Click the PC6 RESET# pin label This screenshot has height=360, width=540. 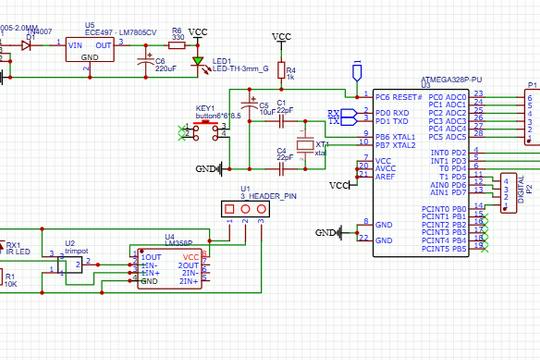[x=398, y=97]
